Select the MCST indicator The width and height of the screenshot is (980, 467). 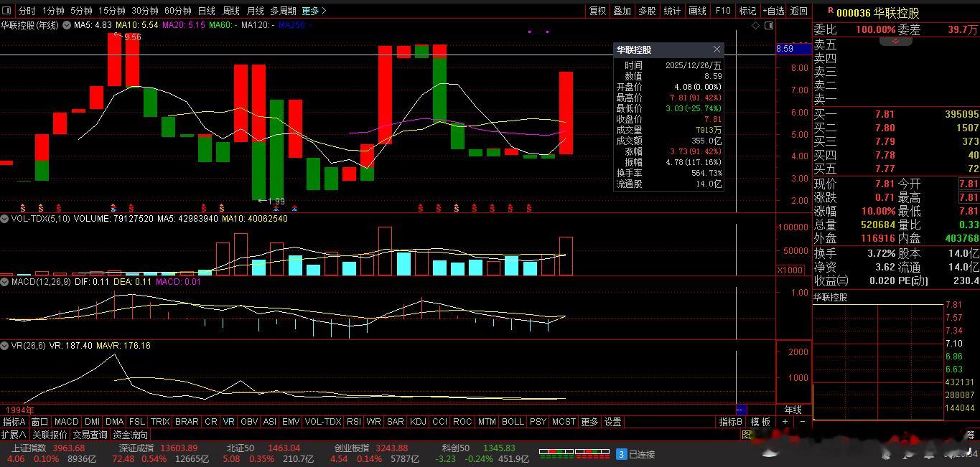tap(564, 422)
